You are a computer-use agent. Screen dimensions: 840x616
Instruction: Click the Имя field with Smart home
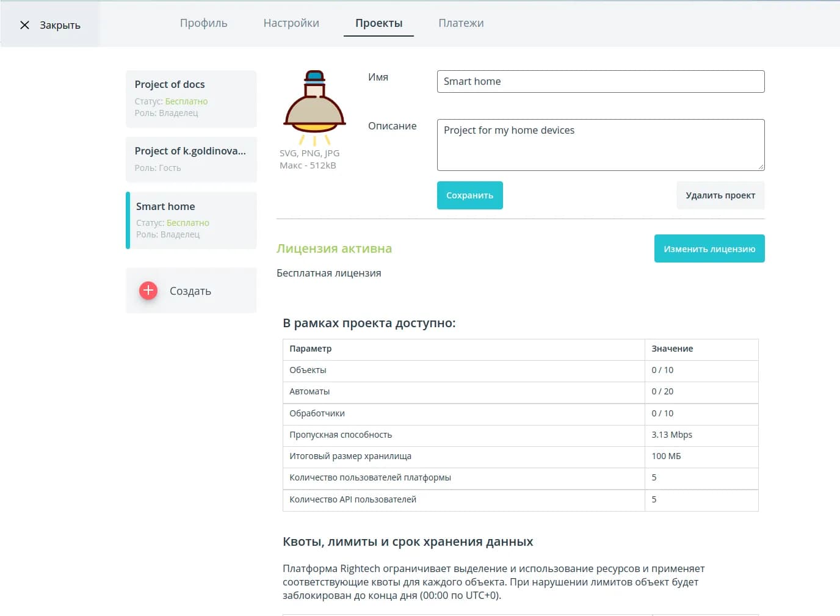pyautogui.click(x=600, y=81)
